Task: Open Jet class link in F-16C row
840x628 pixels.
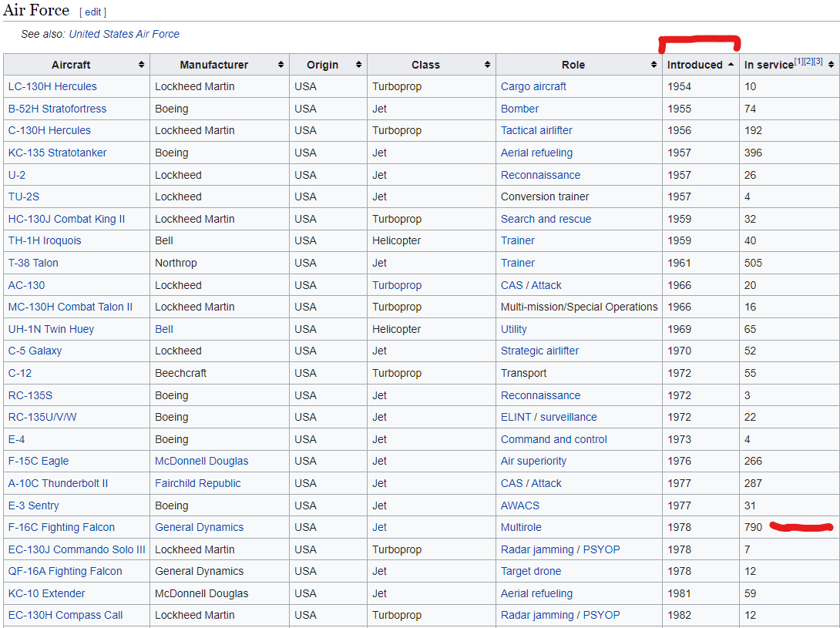Action: (379, 527)
